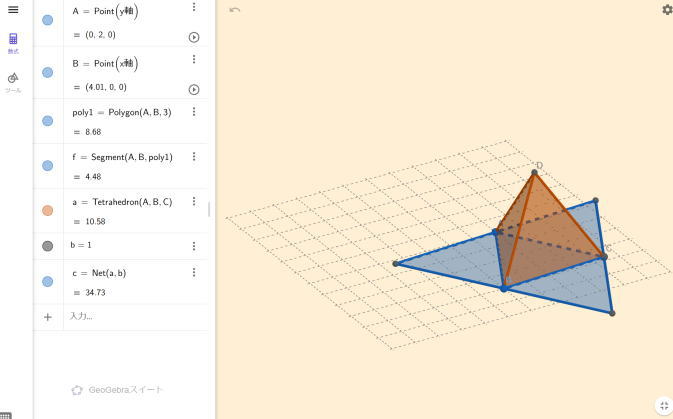
Task: Select apex point D in 3D view
Action: click(534, 173)
